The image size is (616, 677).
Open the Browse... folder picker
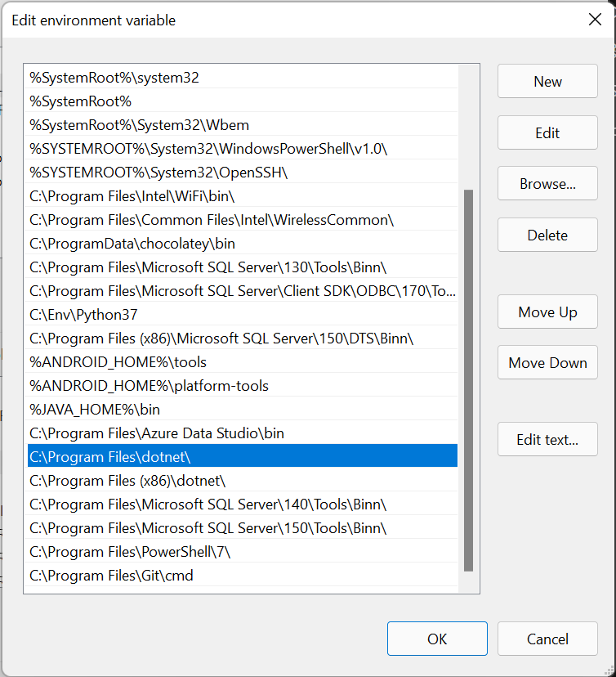pos(547,184)
